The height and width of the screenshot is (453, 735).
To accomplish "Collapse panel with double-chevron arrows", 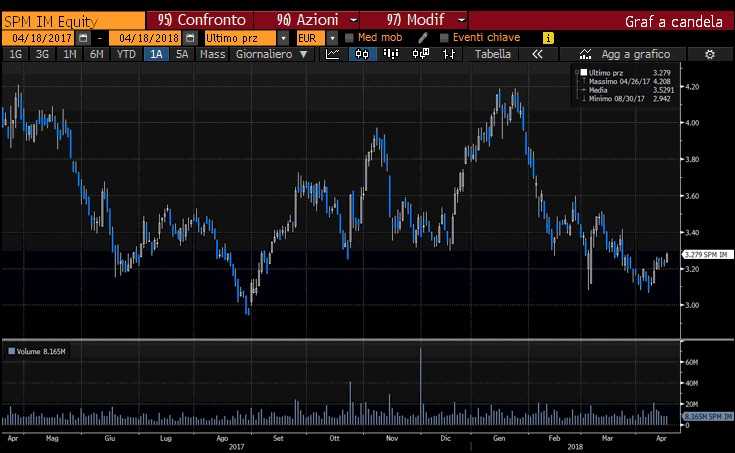I will (x=537, y=54).
